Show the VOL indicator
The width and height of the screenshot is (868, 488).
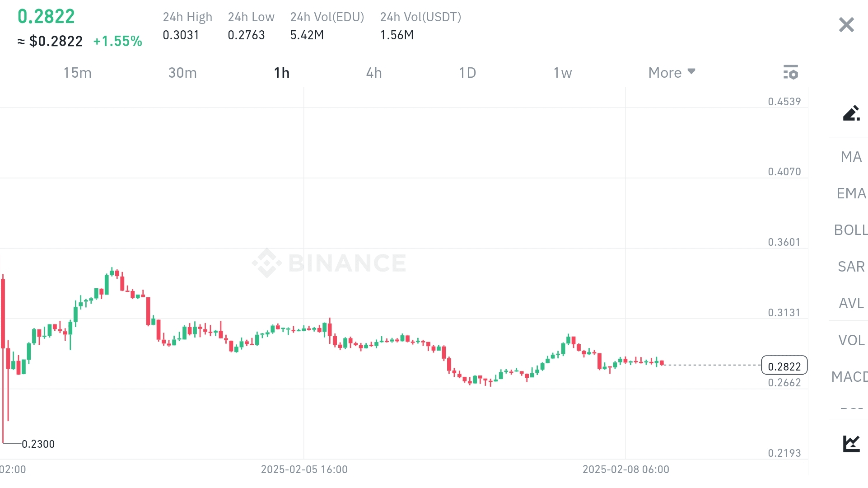(851, 340)
